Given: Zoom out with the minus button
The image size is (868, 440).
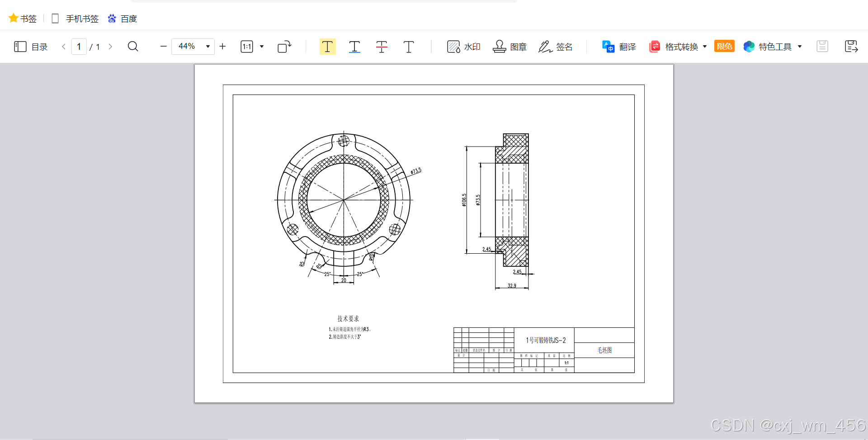Looking at the screenshot, I should coord(164,47).
